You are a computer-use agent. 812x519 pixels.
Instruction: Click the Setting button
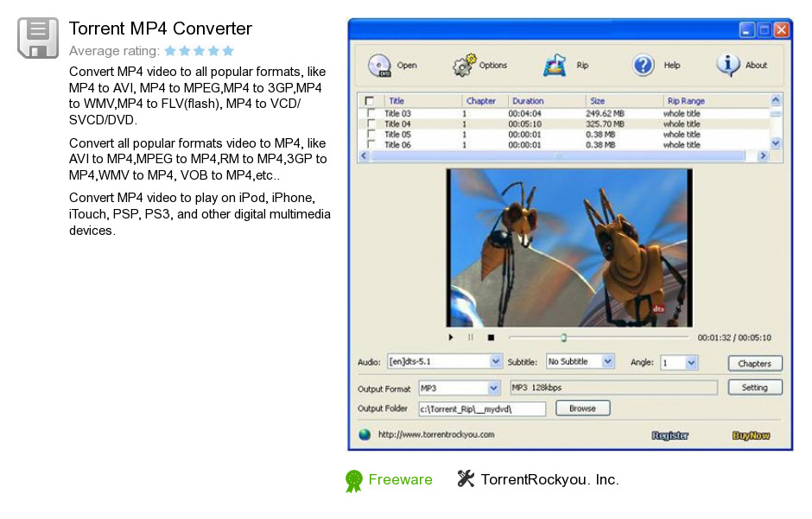[x=754, y=388]
